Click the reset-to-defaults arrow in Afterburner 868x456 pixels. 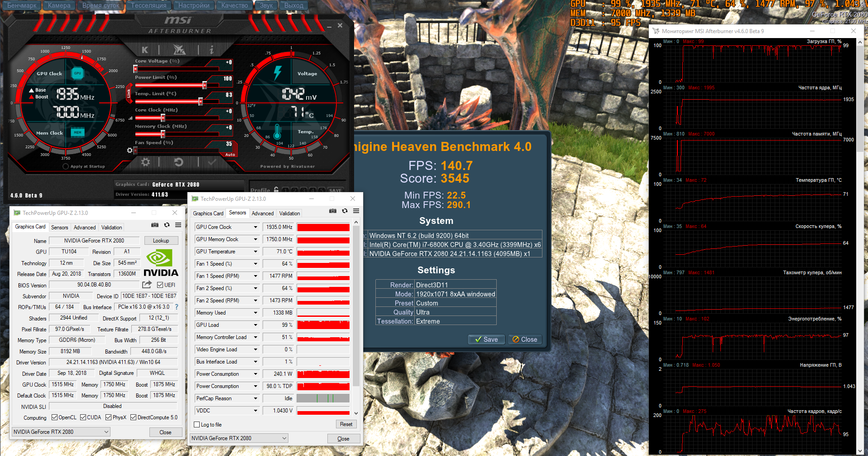pyautogui.click(x=178, y=162)
